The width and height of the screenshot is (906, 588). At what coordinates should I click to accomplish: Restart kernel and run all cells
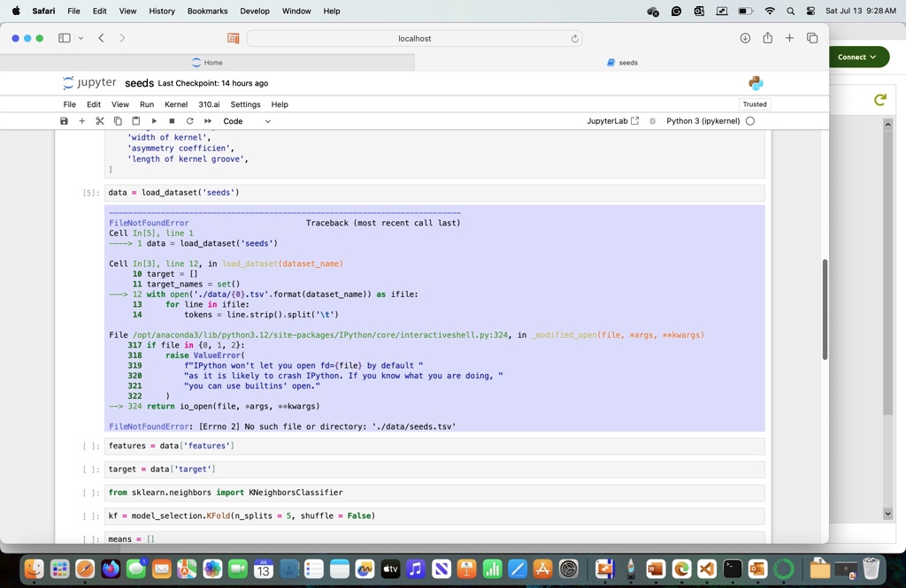[x=208, y=121]
